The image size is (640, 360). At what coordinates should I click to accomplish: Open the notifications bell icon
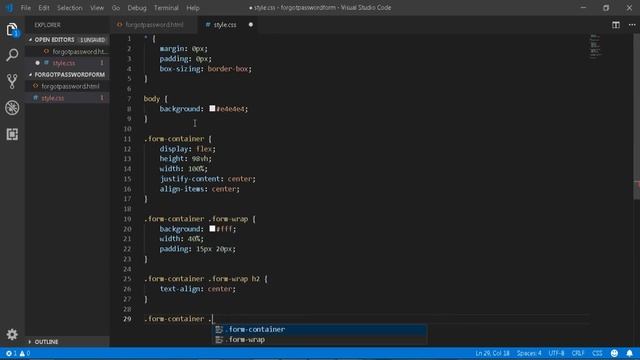pyautogui.click(x=629, y=353)
